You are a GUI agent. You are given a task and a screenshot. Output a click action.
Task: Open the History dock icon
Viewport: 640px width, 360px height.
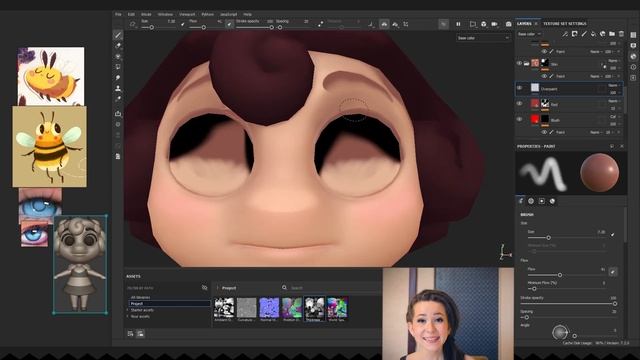(x=633, y=67)
